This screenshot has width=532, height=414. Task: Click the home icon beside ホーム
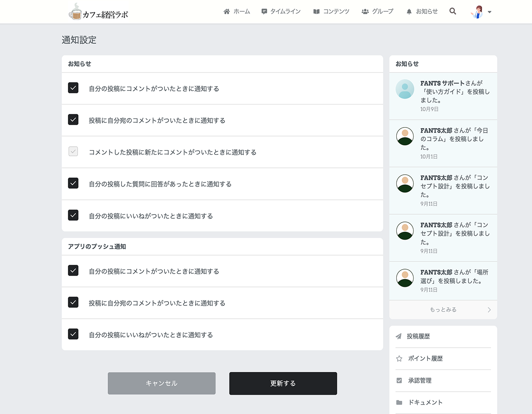(x=227, y=11)
